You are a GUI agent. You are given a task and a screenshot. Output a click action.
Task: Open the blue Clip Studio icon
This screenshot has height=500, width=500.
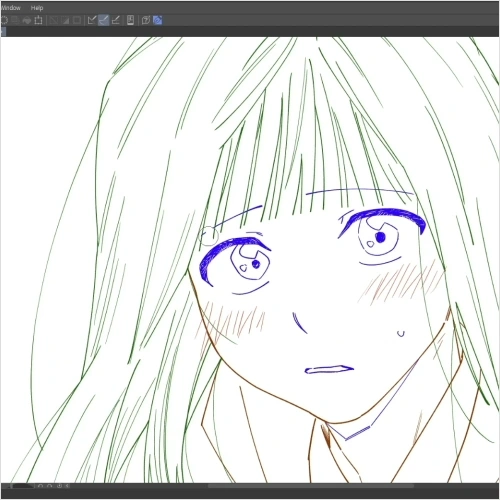tap(158, 20)
